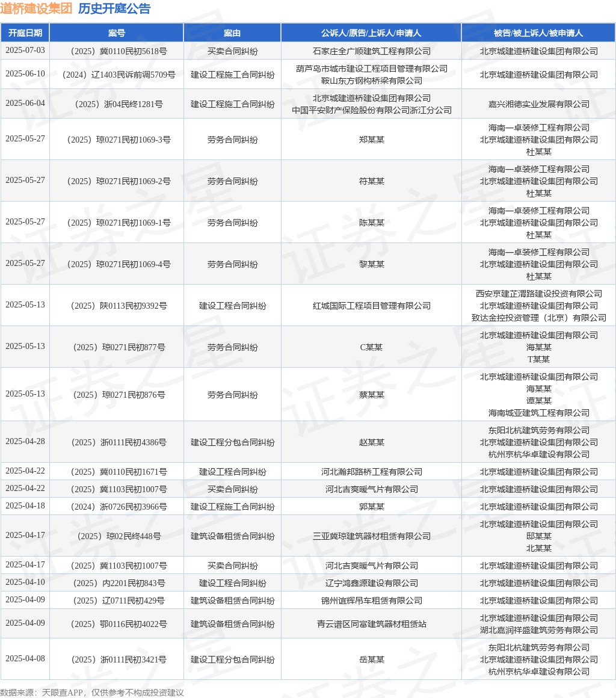
Task: Click defendant 邸某某
Action: pos(538,536)
